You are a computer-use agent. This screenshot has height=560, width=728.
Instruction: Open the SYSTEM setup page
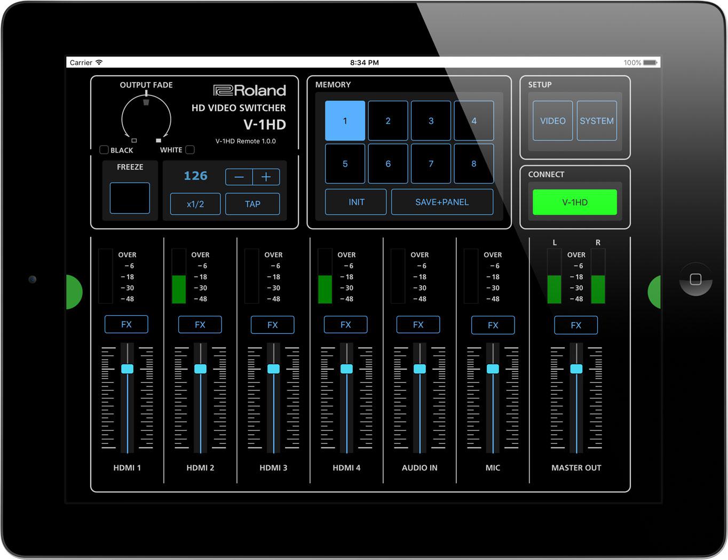click(x=597, y=121)
